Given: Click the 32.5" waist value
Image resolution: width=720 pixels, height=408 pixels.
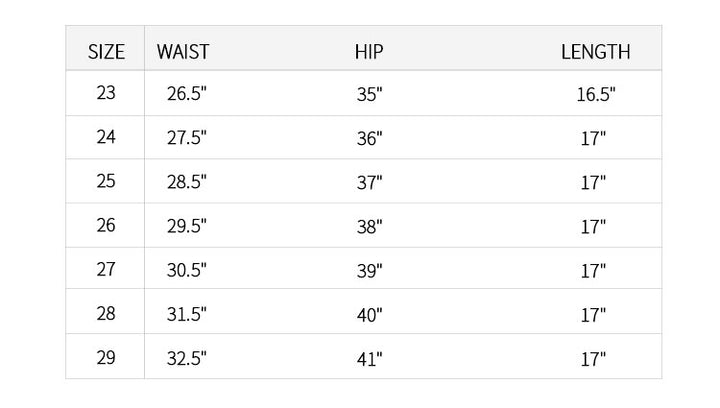Looking at the screenshot, I should point(187,359).
